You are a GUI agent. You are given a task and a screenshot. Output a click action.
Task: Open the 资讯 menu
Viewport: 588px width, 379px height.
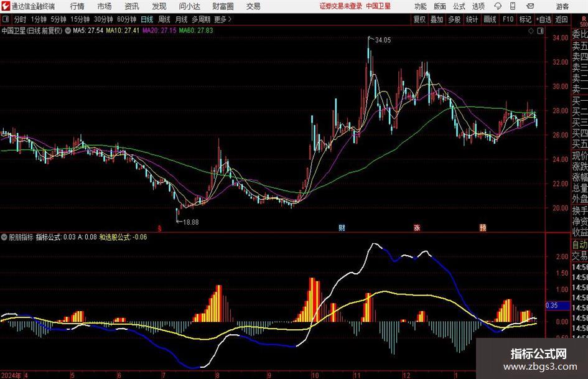pyautogui.click(x=132, y=6)
